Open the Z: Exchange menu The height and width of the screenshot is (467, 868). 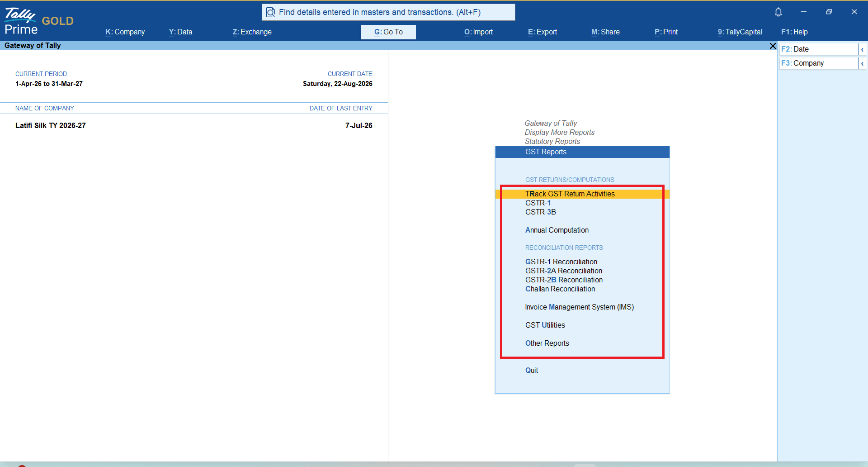click(252, 32)
